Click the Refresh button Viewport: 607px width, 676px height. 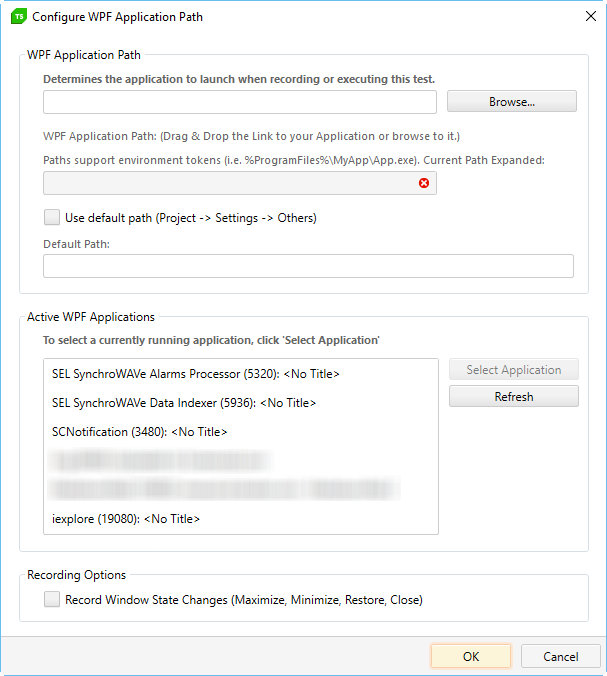pyautogui.click(x=514, y=396)
